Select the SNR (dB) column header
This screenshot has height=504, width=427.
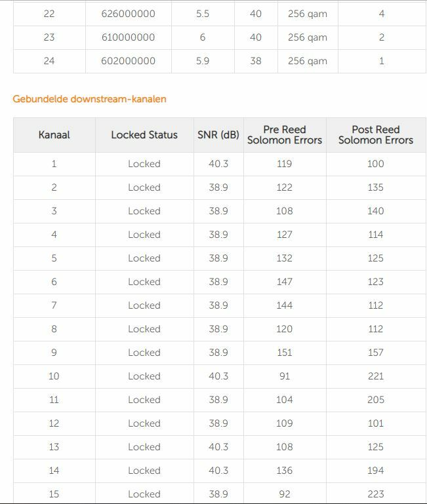(x=218, y=134)
